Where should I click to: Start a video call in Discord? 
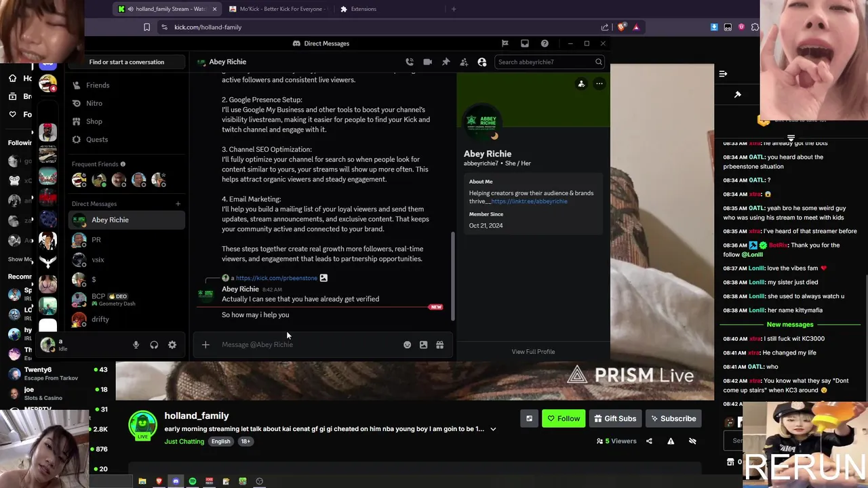427,62
